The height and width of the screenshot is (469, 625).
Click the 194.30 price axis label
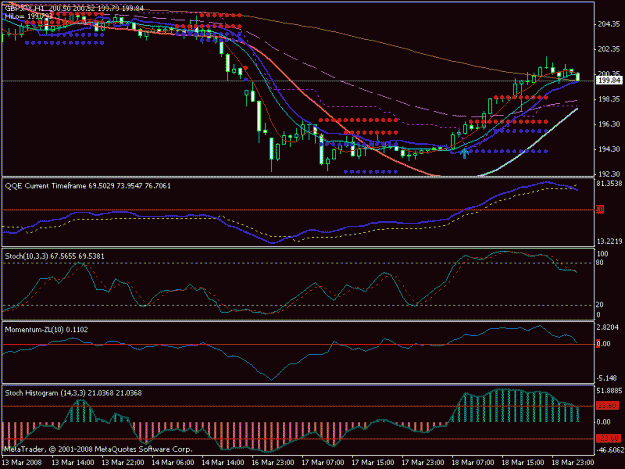click(609, 149)
